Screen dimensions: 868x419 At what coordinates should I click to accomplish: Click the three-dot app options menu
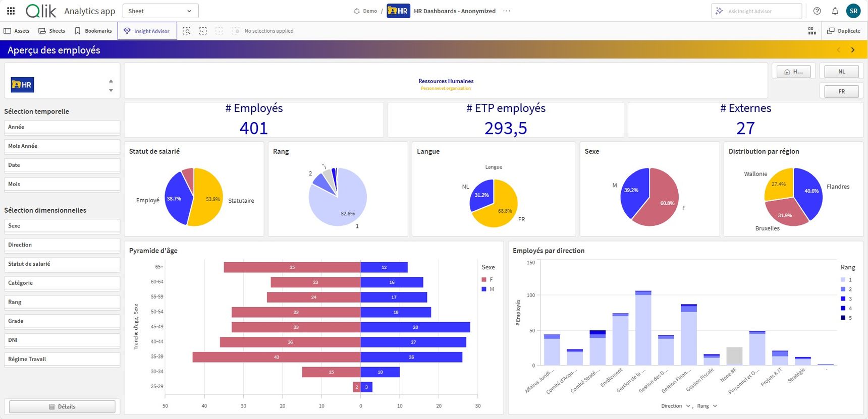[x=507, y=11]
